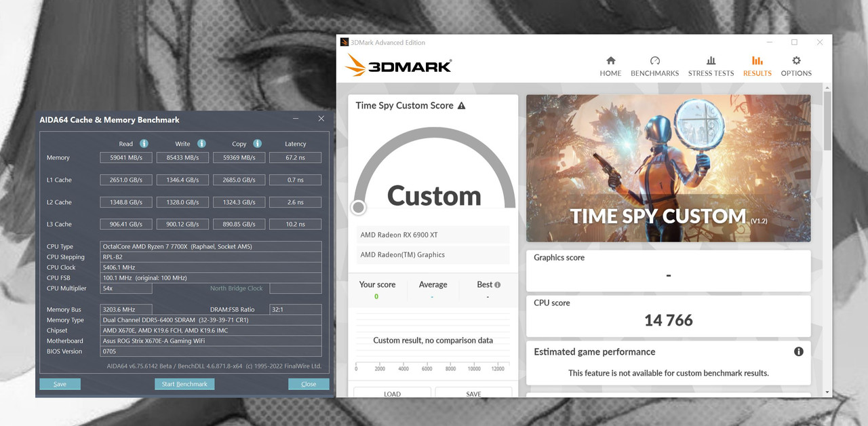
Task: Select the AMD Radeon RX 6900 XT entry
Action: click(x=433, y=235)
